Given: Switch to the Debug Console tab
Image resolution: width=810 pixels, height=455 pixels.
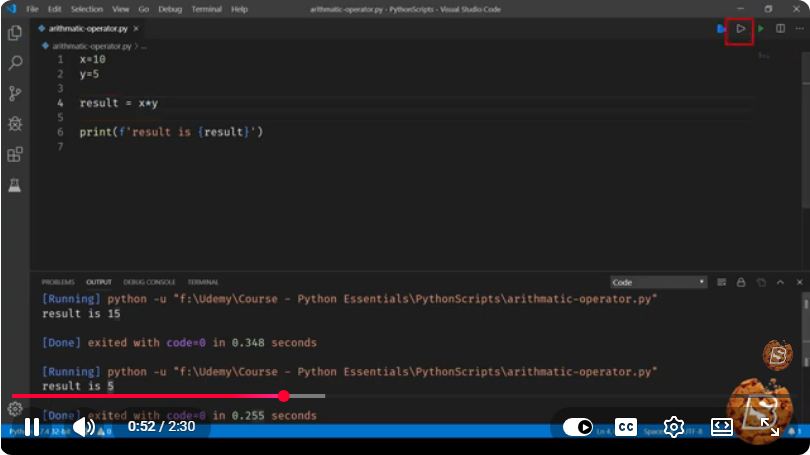Looking at the screenshot, I should [149, 282].
